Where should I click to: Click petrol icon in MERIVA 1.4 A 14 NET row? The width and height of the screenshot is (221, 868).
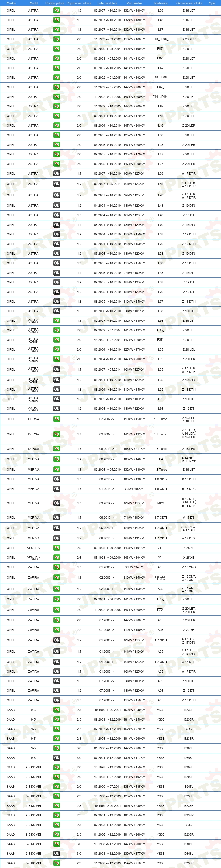[57, 459]
